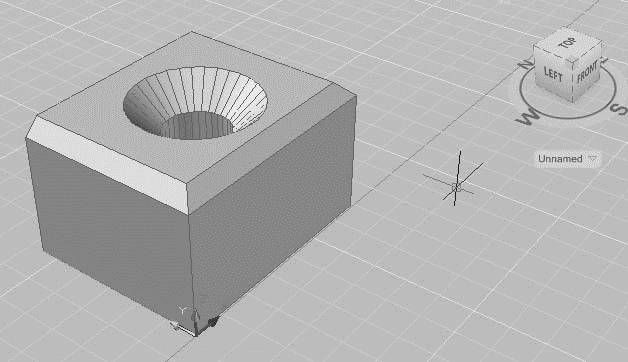
Task: Switch to FRONT view using the ViewCube
Action: point(588,72)
